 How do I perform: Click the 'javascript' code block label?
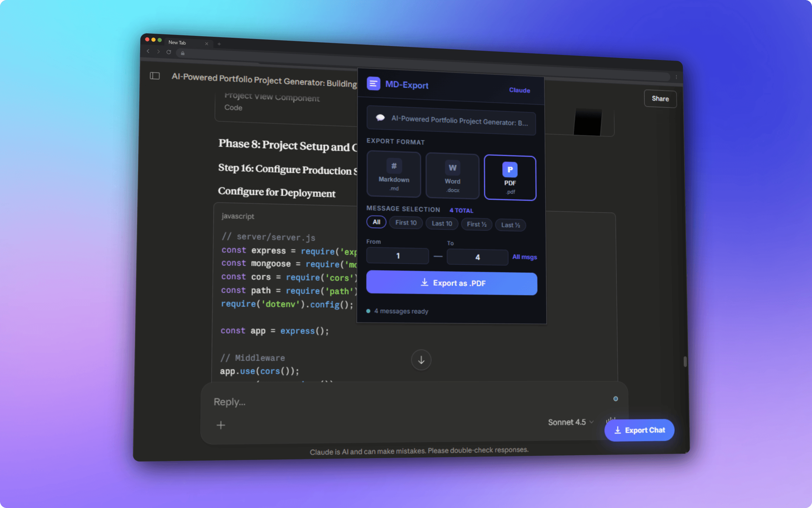click(x=238, y=216)
